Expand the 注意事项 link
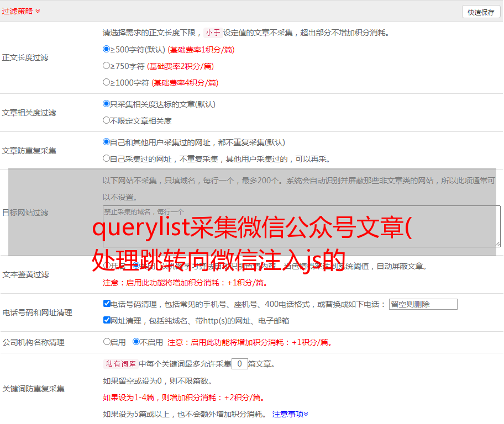This screenshot has height=424, width=504. (x=290, y=414)
